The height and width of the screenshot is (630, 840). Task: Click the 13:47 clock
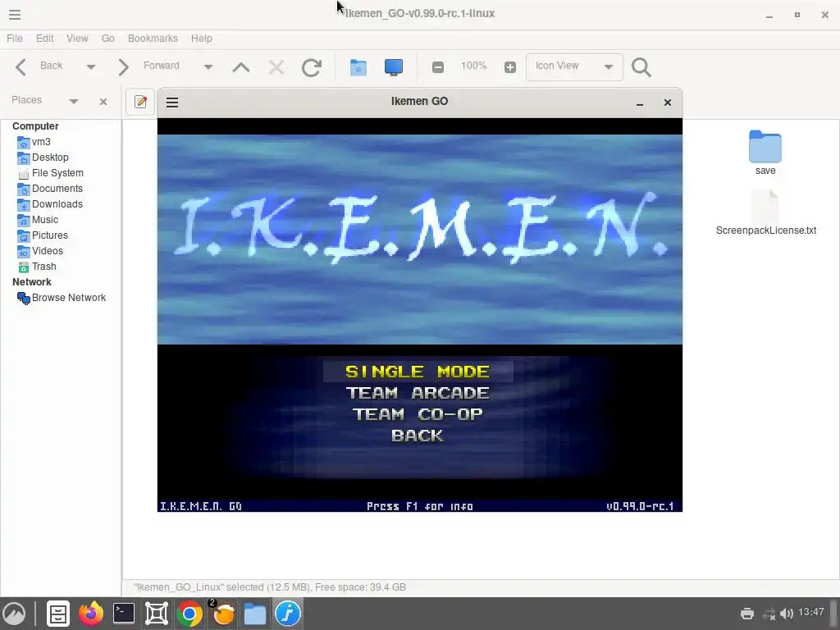pyautogui.click(x=811, y=612)
